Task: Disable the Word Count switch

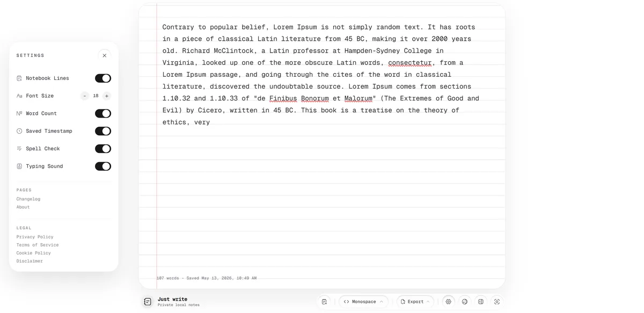Action: coord(103,113)
